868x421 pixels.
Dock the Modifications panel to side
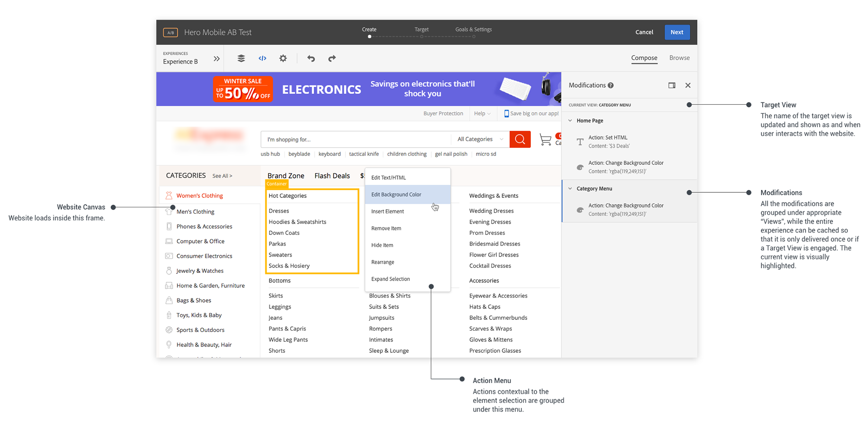672,85
